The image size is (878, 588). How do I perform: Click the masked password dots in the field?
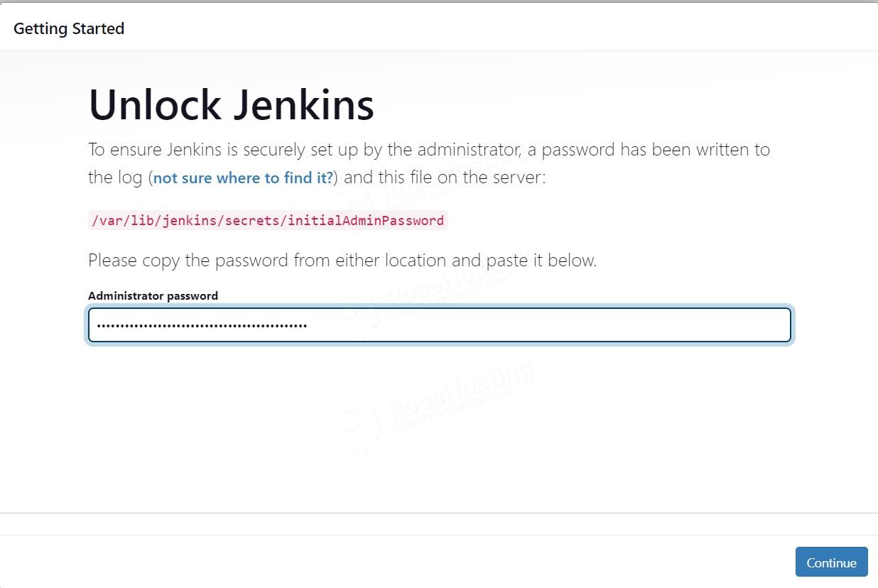click(201, 325)
